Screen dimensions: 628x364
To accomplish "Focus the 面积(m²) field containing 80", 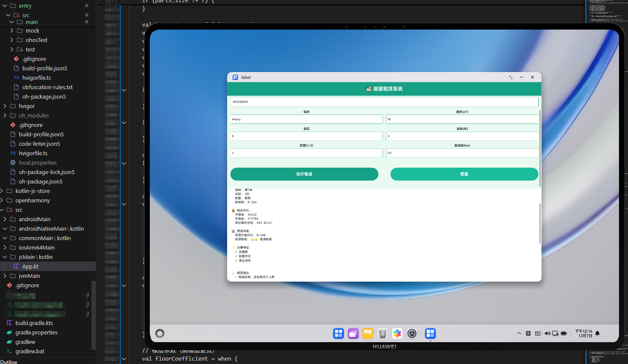I will pos(462,119).
